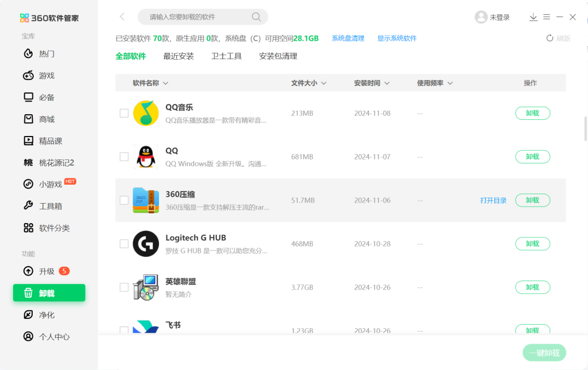Click the 操作 column header

(530, 83)
